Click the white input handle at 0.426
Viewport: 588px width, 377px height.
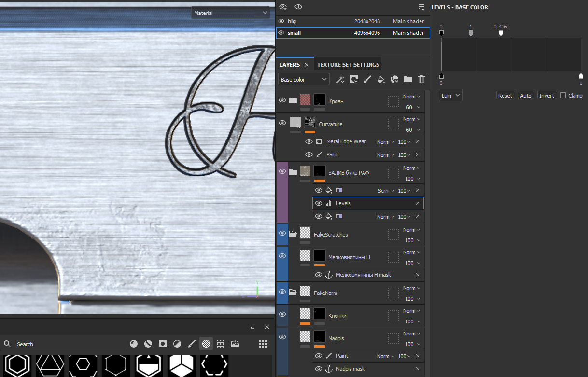pos(501,33)
